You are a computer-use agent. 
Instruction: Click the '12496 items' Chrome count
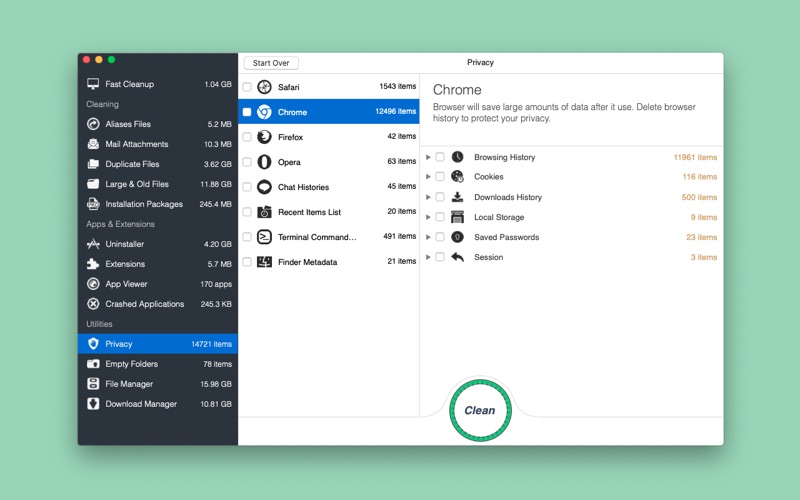tap(395, 111)
